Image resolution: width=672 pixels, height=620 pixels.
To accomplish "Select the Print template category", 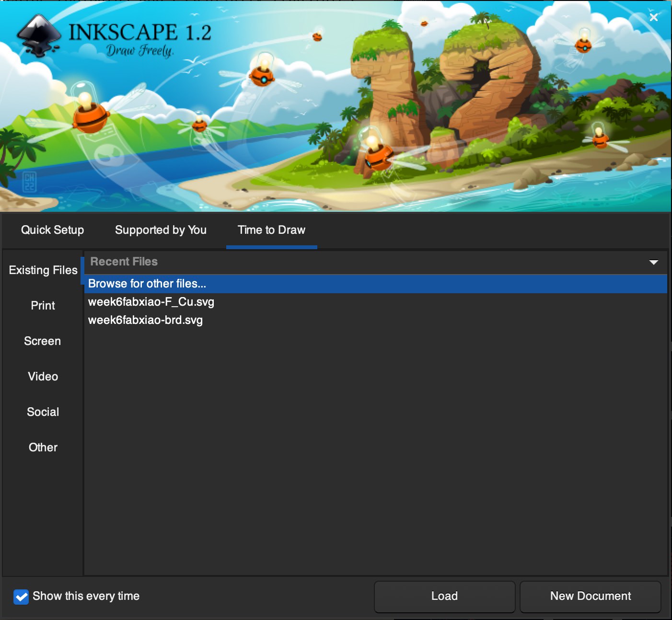I will (x=43, y=306).
